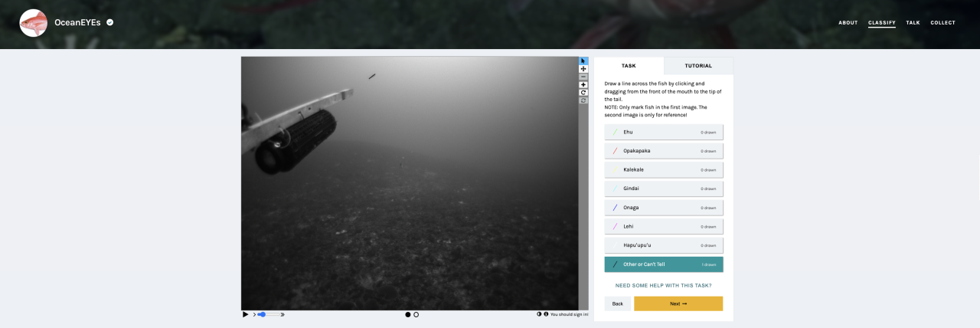The height and width of the screenshot is (328, 980).
Task: Click the yellow Next button
Action: coord(678,303)
